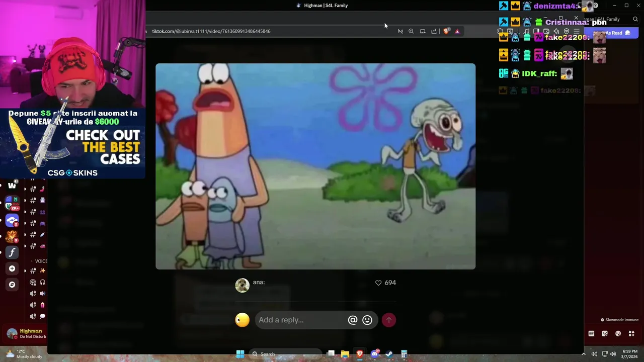The width and height of the screenshot is (644, 362).
Task: Open weather widget showing 12°C Mostly cloudy
Action: pos(24,354)
